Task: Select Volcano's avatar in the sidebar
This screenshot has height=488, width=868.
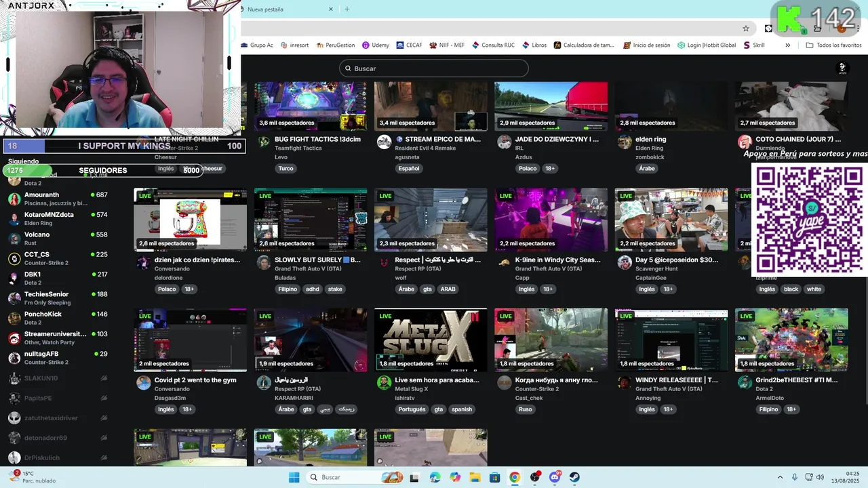Action: (x=14, y=239)
